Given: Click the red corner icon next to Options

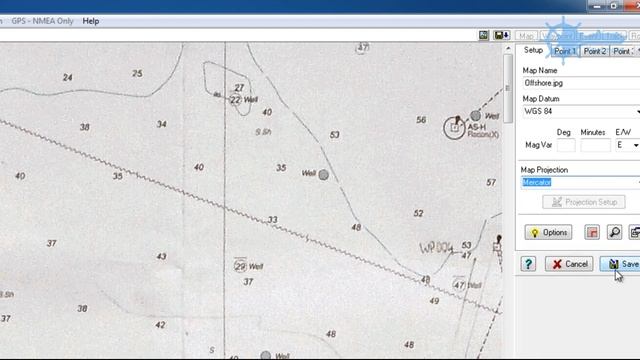Looking at the screenshot, I should tap(592, 232).
